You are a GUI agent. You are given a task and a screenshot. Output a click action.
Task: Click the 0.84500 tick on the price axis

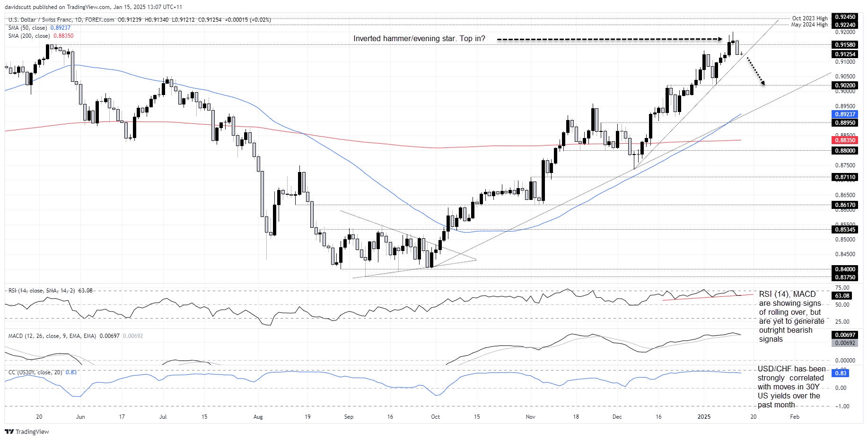point(845,254)
